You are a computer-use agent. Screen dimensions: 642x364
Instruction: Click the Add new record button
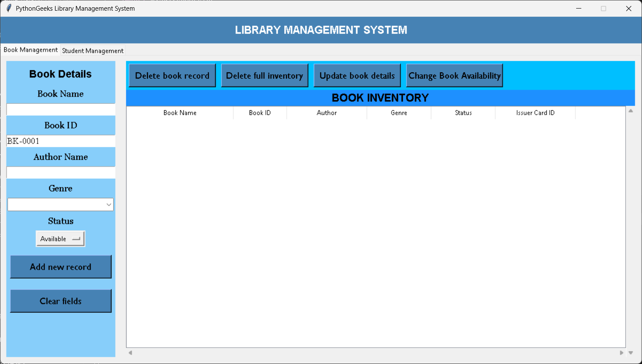pyautogui.click(x=61, y=267)
